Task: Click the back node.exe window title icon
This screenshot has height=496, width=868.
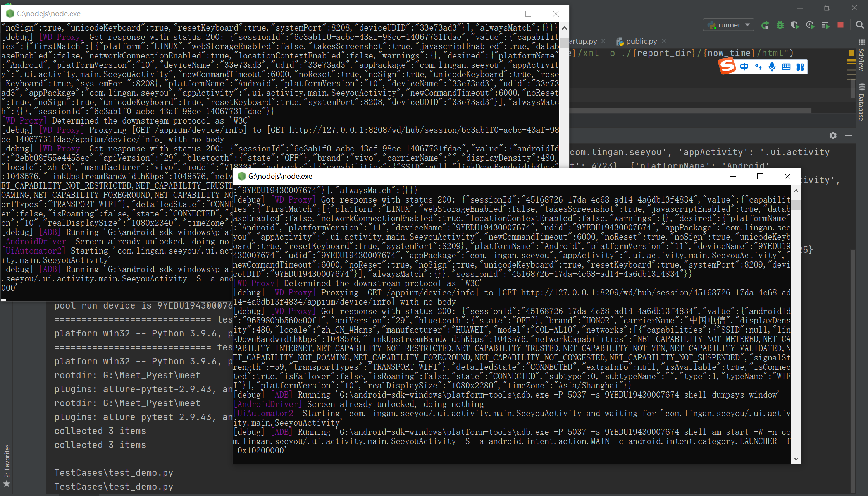Action: tap(10, 14)
